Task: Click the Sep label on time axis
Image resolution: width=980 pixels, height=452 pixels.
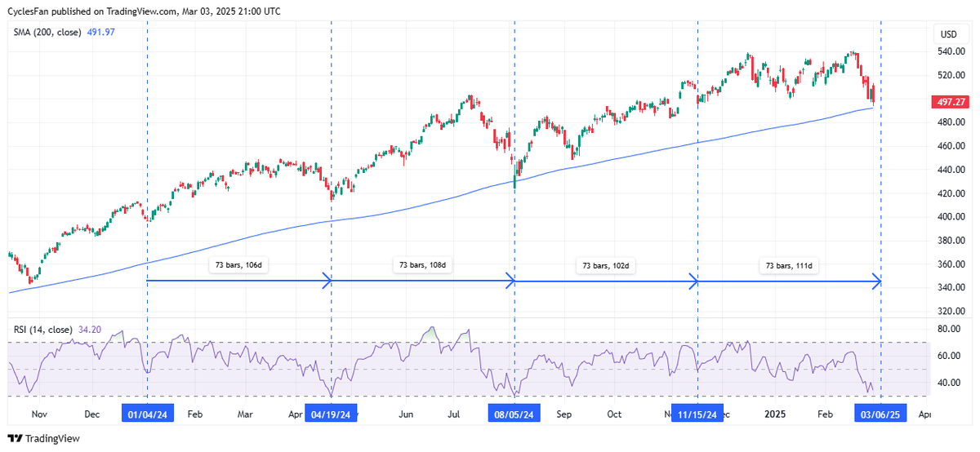Action: (x=563, y=414)
